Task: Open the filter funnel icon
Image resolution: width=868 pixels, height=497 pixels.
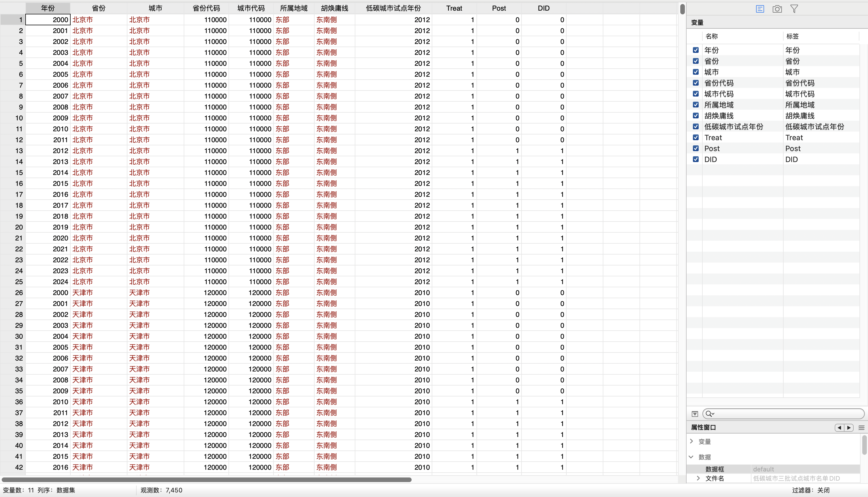Action: 794,9
